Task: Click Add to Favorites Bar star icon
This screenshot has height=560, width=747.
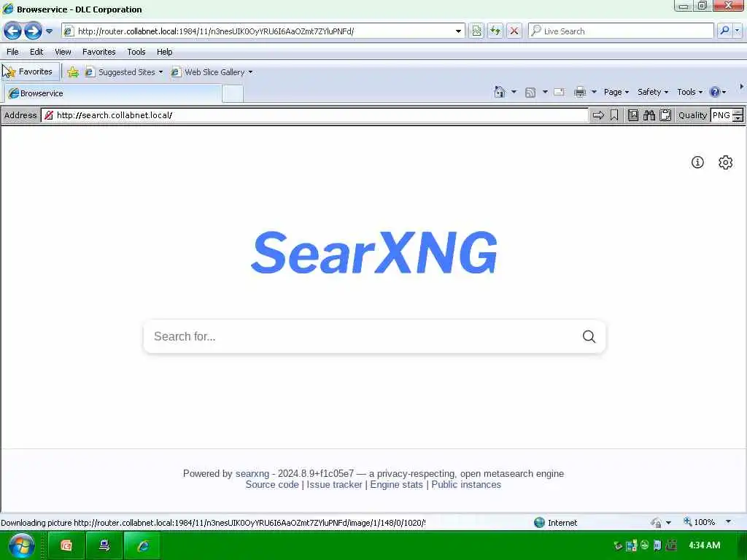Action: click(x=73, y=72)
